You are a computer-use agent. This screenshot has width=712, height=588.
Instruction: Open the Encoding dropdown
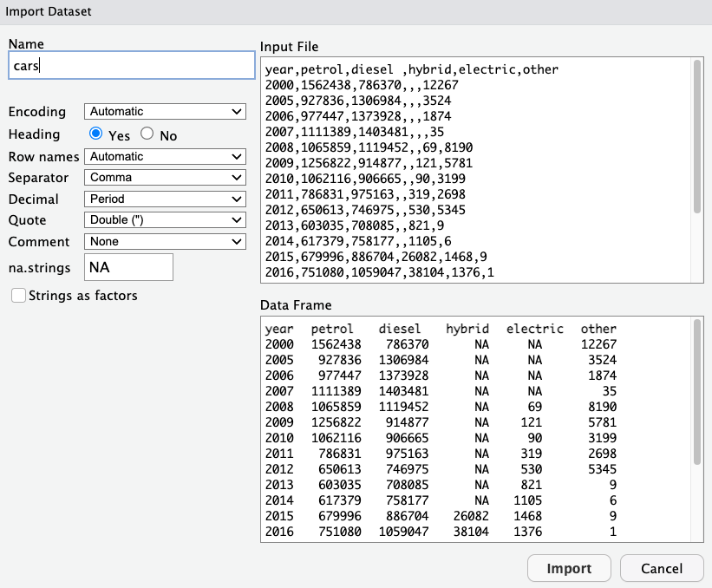coord(166,112)
